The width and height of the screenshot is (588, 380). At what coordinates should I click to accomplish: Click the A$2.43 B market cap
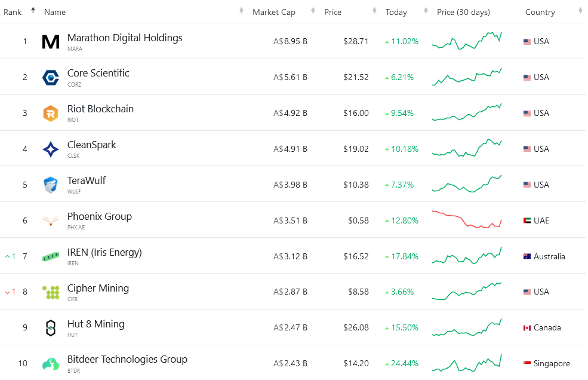click(290, 363)
